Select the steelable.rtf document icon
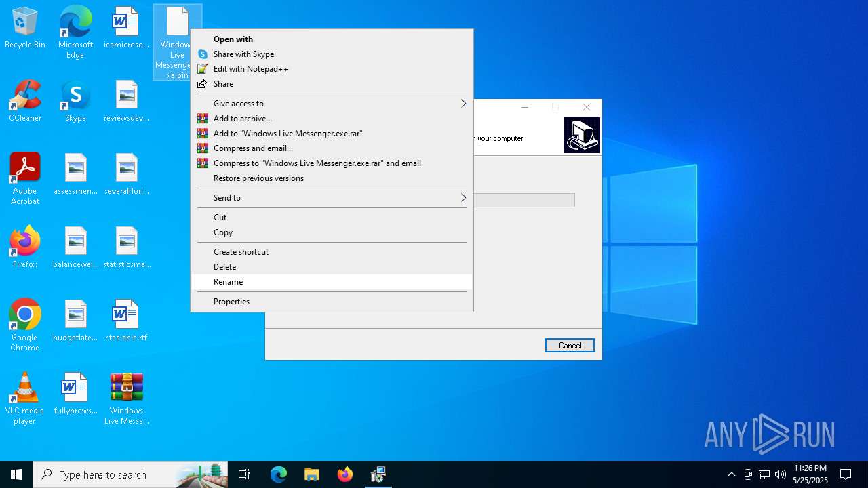 tap(126, 321)
